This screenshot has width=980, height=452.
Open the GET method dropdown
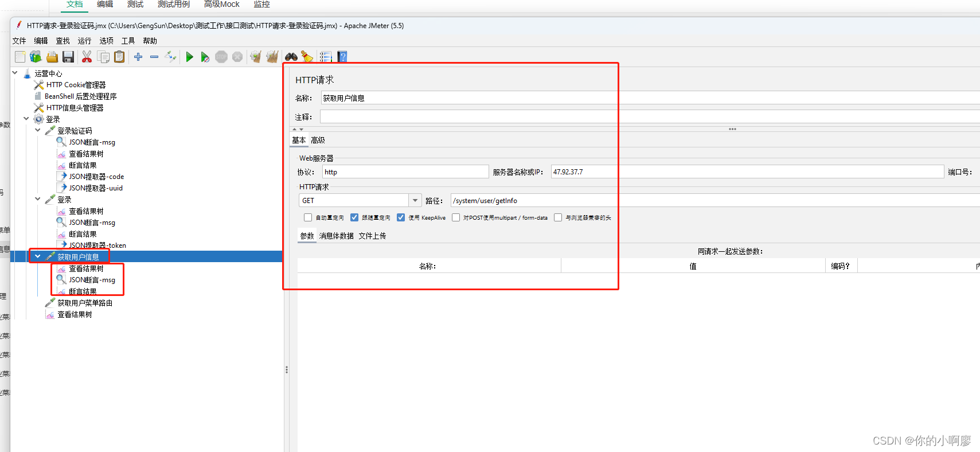(x=415, y=200)
